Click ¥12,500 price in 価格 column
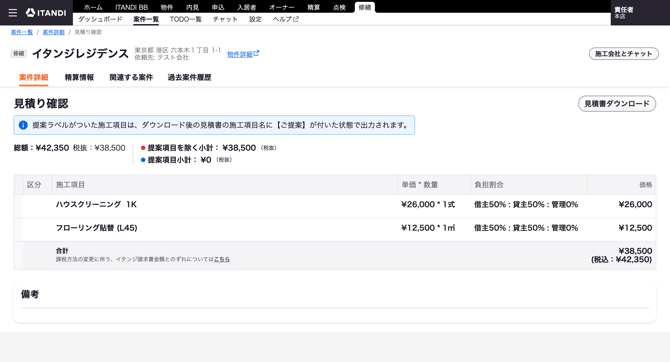 [x=635, y=228]
